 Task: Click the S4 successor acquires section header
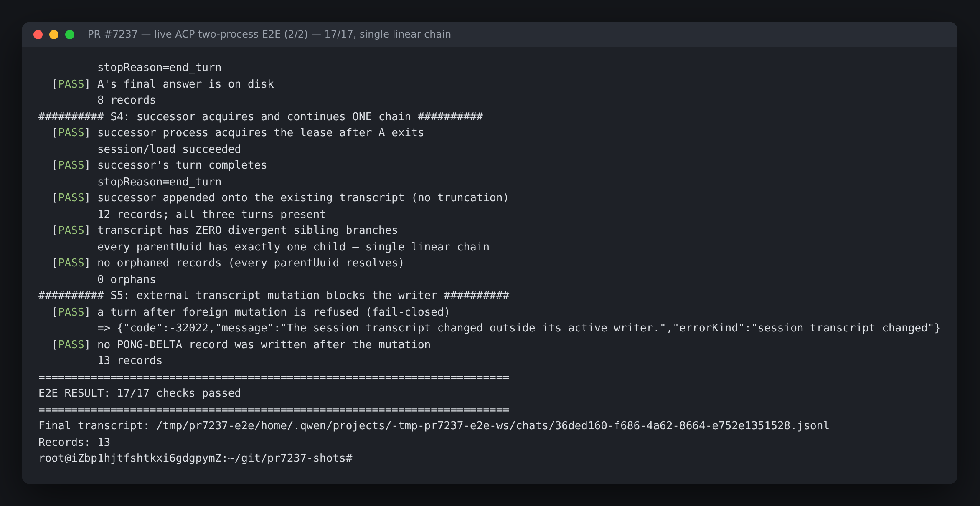coord(261,116)
